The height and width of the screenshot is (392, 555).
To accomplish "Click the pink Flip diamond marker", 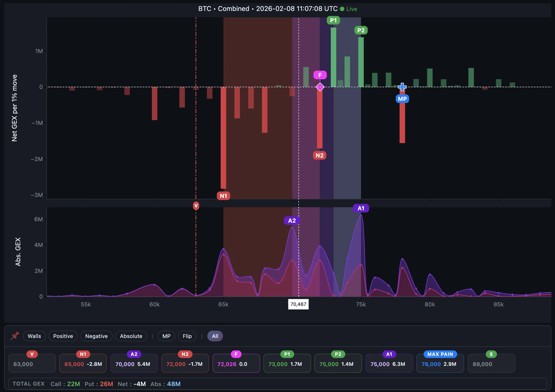I will 320,87.
